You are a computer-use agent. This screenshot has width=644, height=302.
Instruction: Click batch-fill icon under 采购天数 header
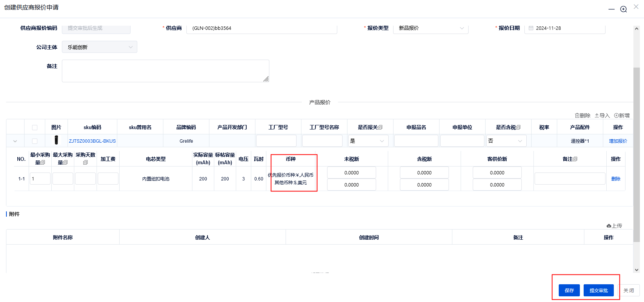(85, 163)
